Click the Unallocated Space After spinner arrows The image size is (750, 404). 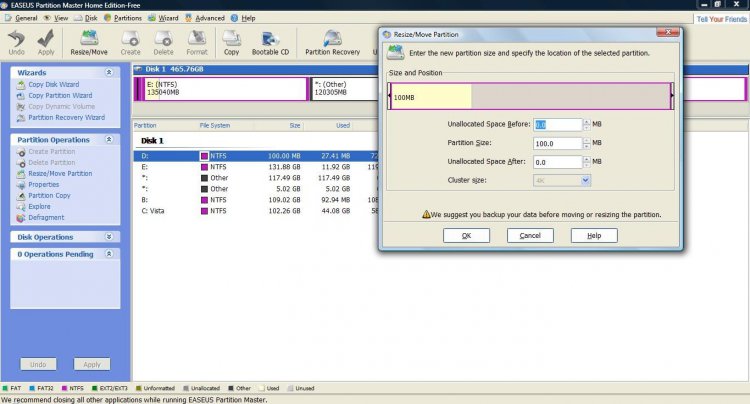(x=587, y=162)
